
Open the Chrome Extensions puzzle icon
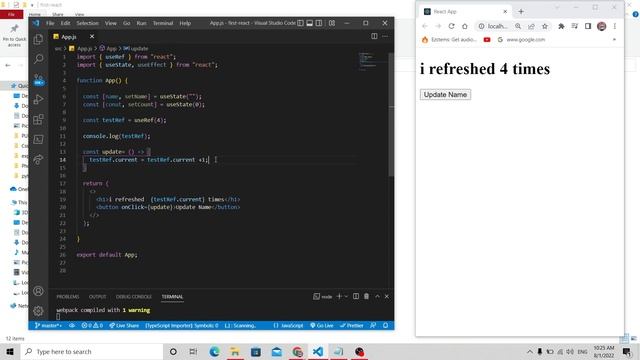click(x=561, y=26)
